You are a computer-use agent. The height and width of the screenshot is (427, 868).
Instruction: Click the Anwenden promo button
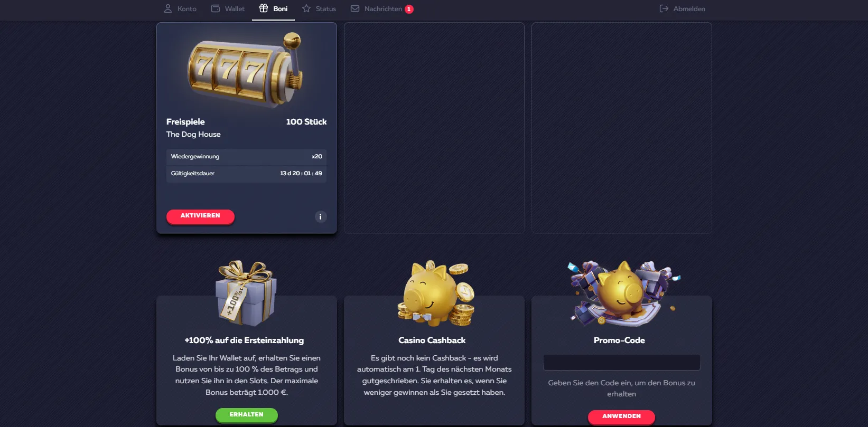coord(621,416)
